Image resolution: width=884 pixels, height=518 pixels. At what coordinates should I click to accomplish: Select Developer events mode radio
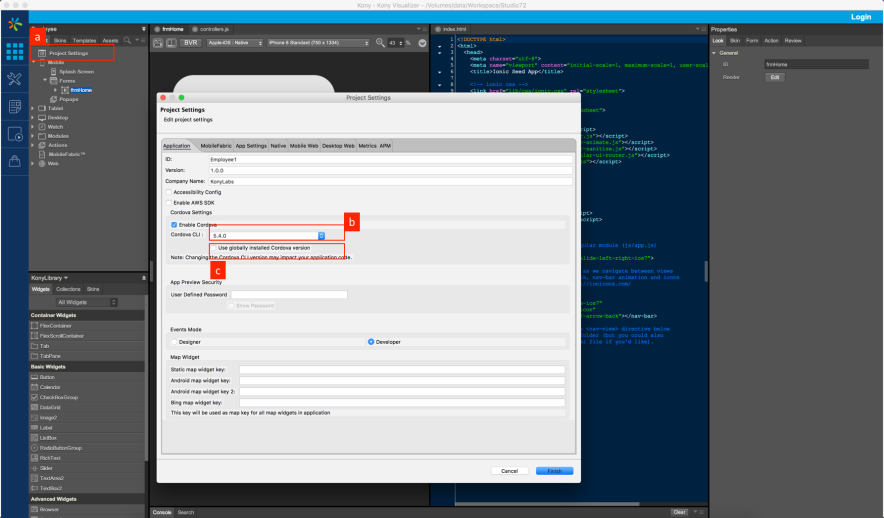pyautogui.click(x=371, y=342)
